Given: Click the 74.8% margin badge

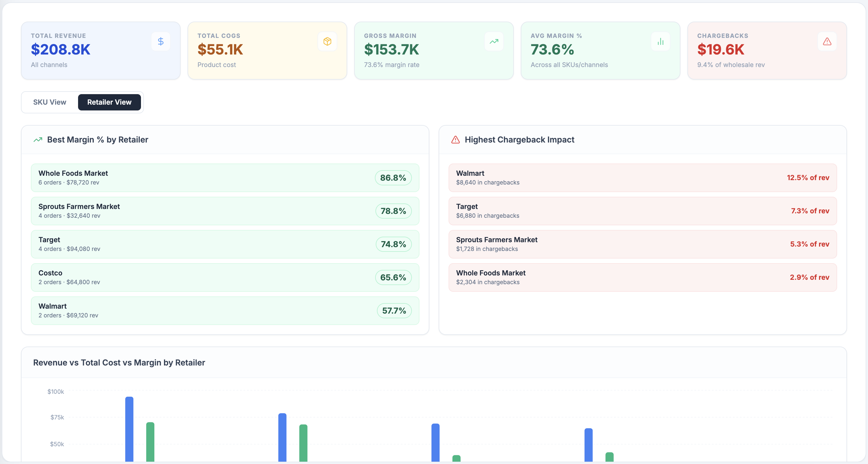Looking at the screenshot, I should tap(394, 244).
